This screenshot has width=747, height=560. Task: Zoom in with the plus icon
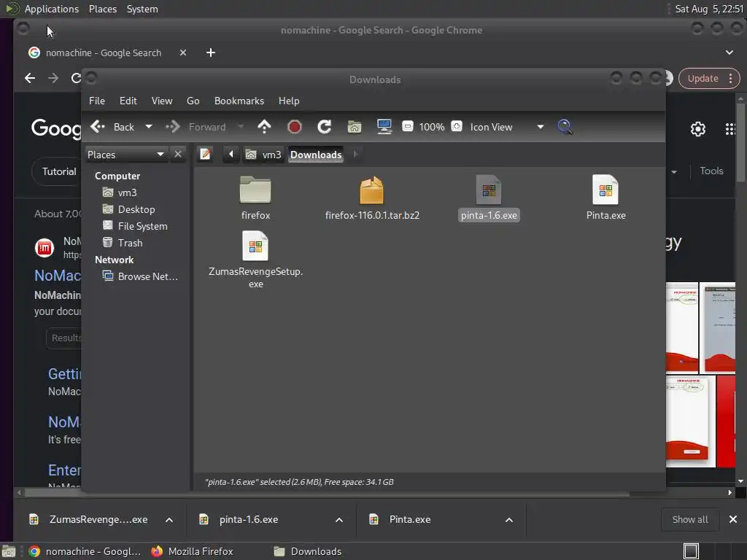click(x=457, y=126)
